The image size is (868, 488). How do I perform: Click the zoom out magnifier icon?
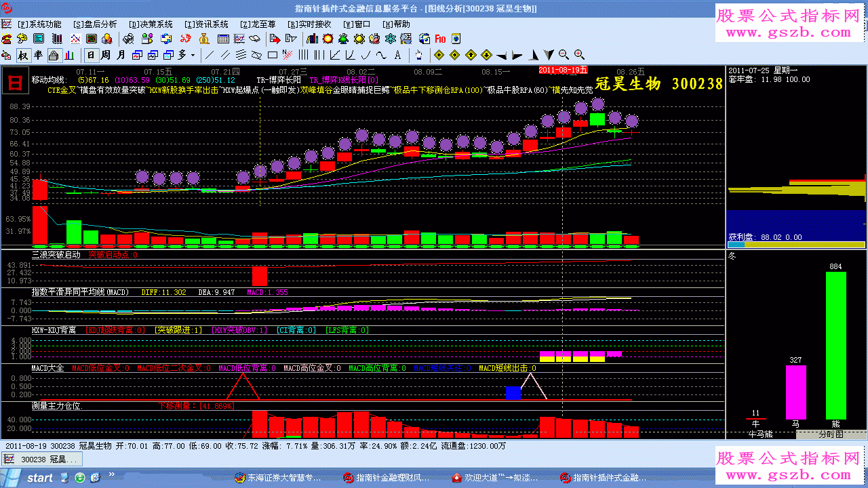coord(564,55)
